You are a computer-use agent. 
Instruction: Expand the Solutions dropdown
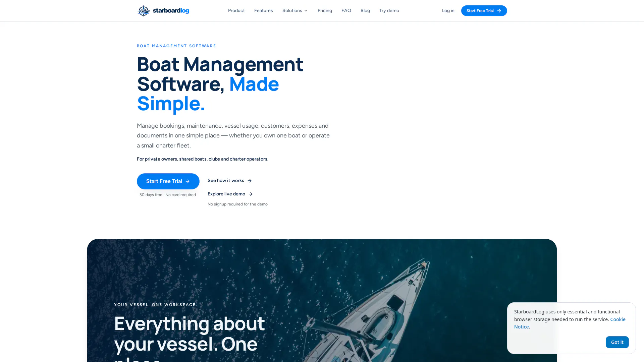(x=295, y=11)
